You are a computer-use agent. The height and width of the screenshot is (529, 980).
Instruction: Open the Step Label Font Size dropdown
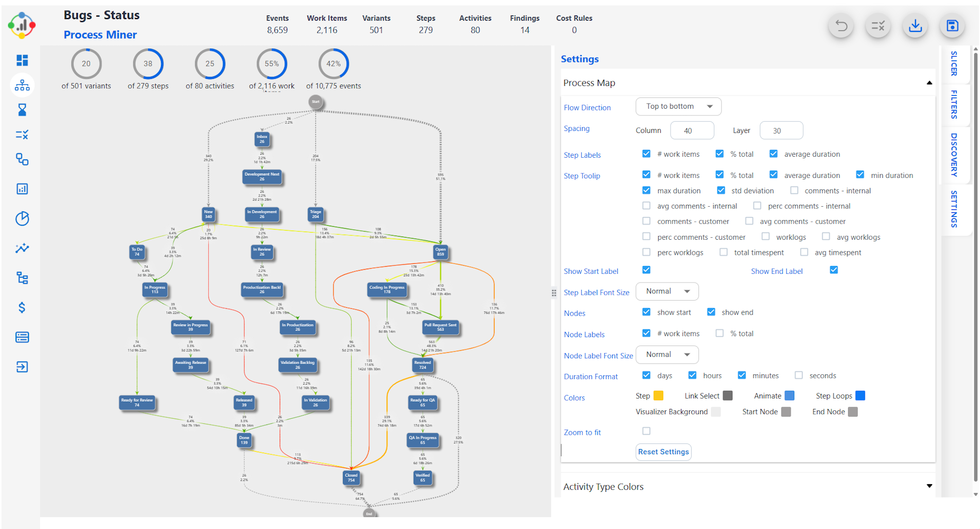coord(667,291)
